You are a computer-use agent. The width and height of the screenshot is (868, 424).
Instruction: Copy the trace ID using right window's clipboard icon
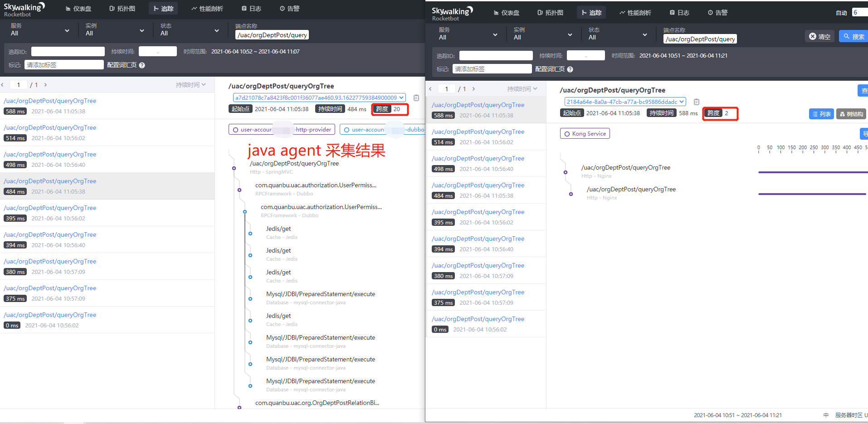click(697, 102)
